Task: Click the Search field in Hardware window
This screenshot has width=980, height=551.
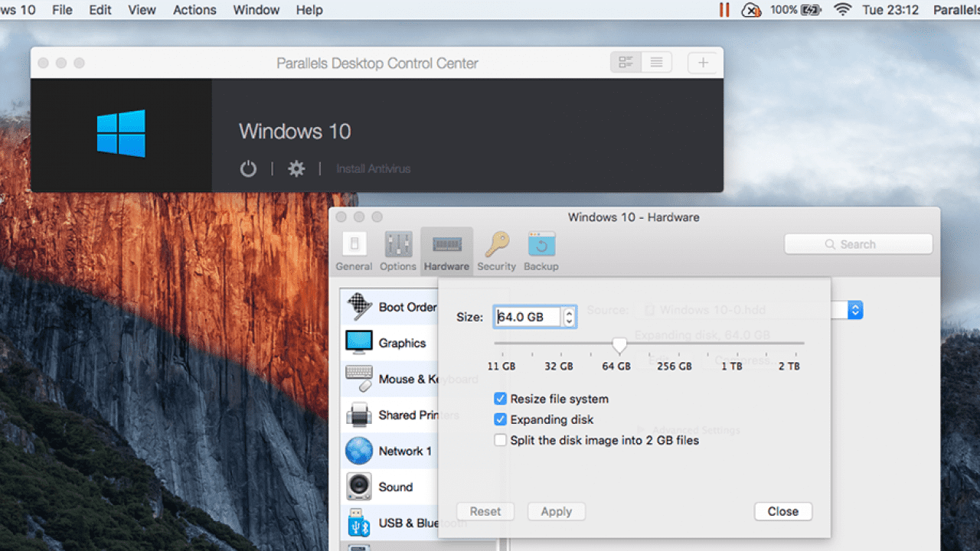Action: tap(858, 244)
